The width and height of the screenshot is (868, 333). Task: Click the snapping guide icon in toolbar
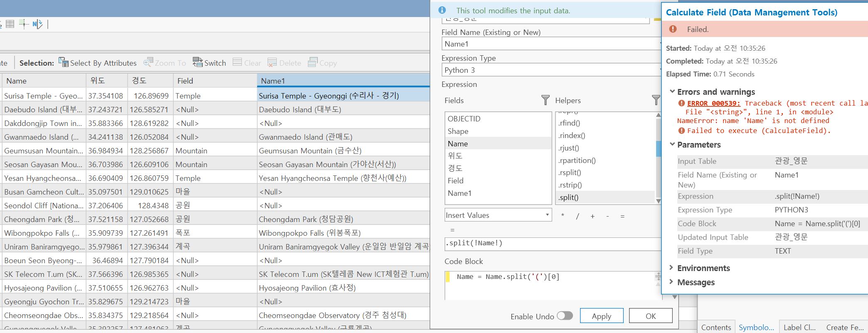[24, 24]
